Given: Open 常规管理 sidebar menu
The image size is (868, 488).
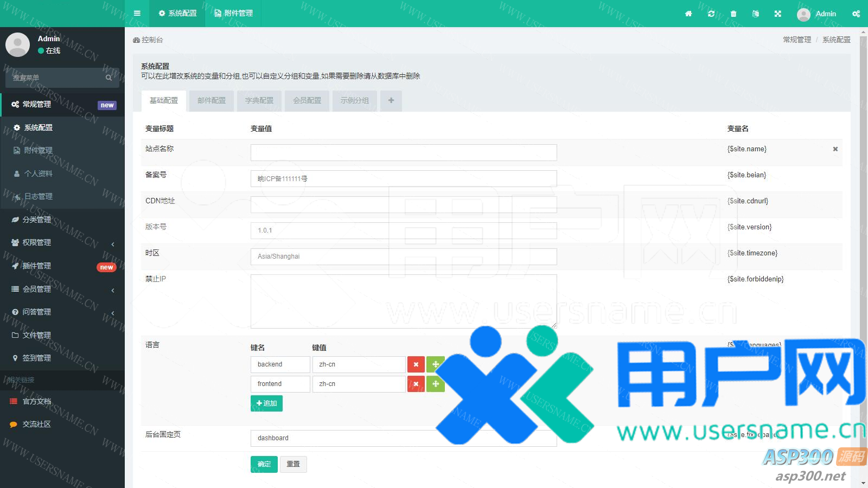Looking at the screenshot, I should coord(62,105).
